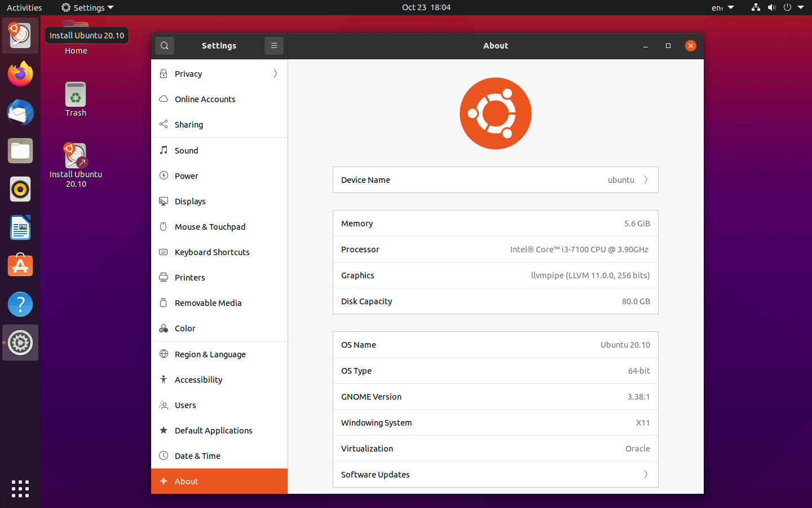Launch Rhythmbox from the dock
Image resolution: width=812 pixels, height=508 pixels.
(x=20, y=189)
